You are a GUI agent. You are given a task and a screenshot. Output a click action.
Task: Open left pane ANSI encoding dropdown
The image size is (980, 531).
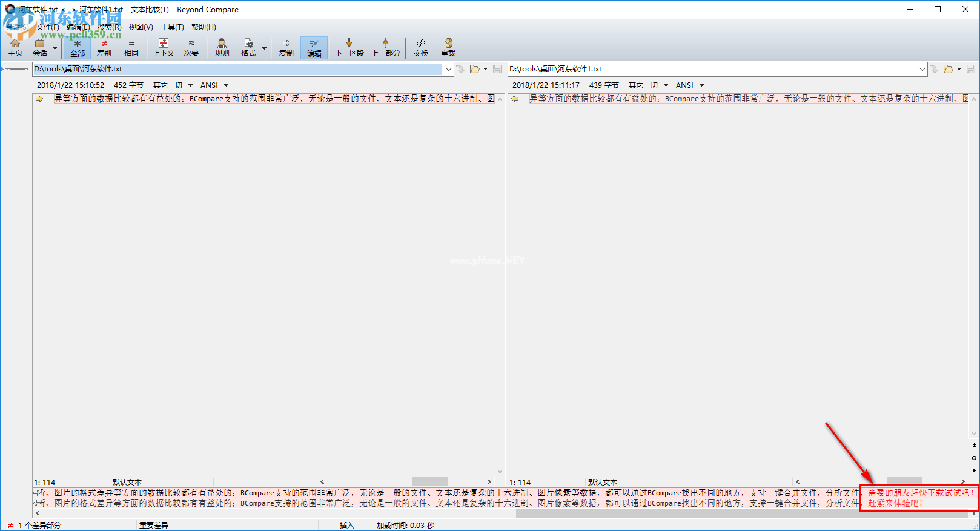(x=214, y=85)
